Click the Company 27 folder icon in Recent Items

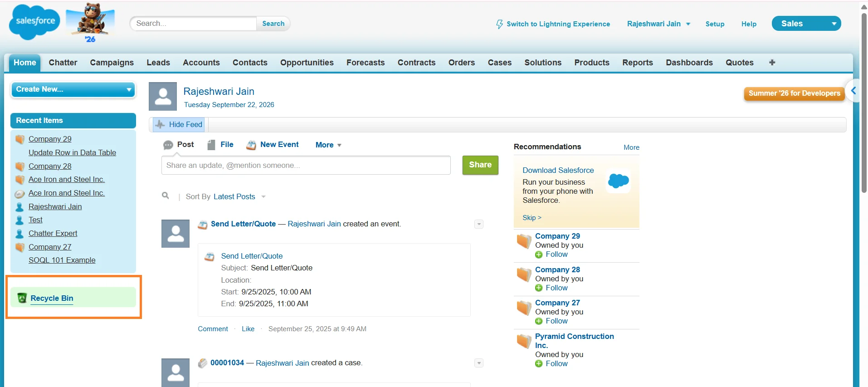pyautogui.click(x=20, y=247)
